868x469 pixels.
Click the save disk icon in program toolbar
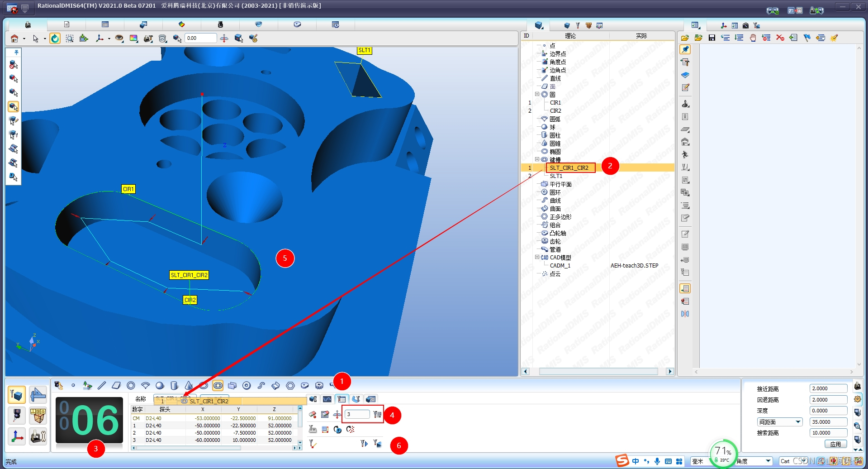click(712, 38)
